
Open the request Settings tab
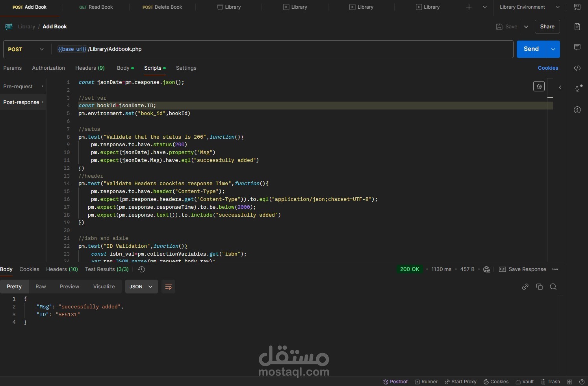[x=186, y=68]
